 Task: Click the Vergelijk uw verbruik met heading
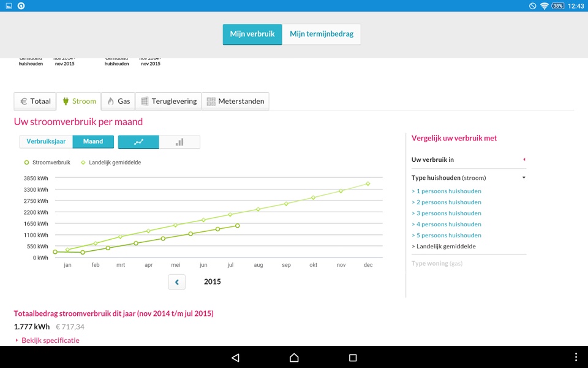pos(454,138)
